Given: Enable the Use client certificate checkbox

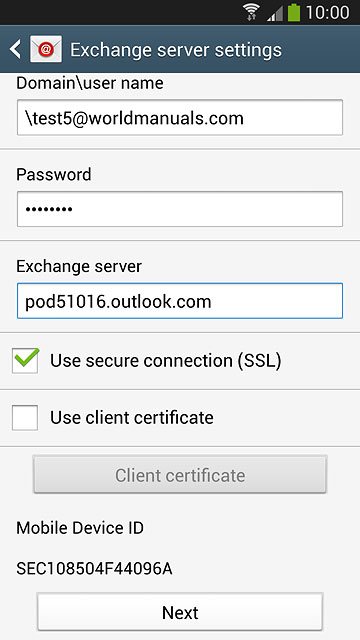Looking at the screenshot, I should tap(25, 418).
